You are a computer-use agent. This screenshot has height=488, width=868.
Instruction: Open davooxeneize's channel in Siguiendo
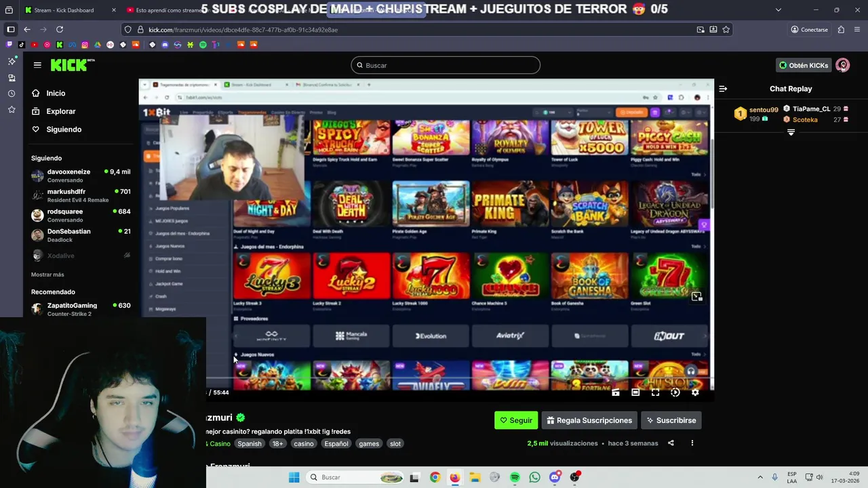click(81, 176)
